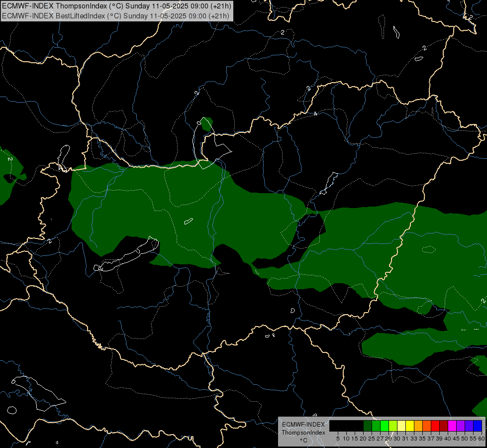Click the purple 45–50 legend swatch
This screenshot has height=448, width=487.
pos(461,426)
